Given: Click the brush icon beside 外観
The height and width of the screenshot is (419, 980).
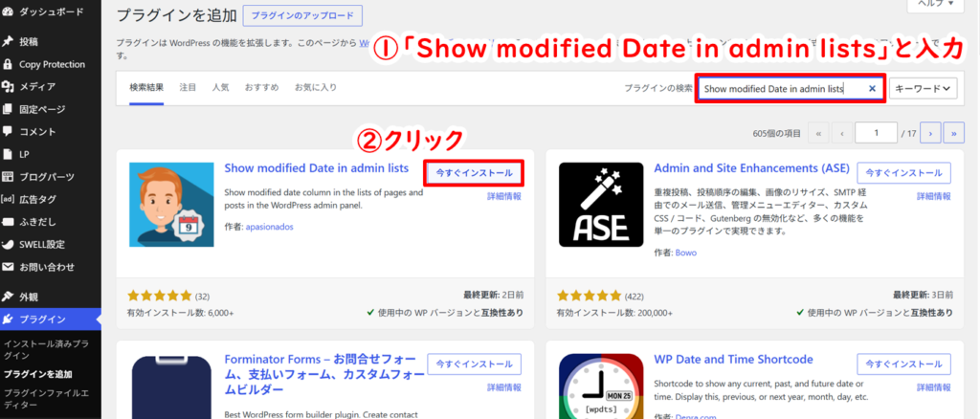Looking at the screenshot, I should tap(8, 297).
